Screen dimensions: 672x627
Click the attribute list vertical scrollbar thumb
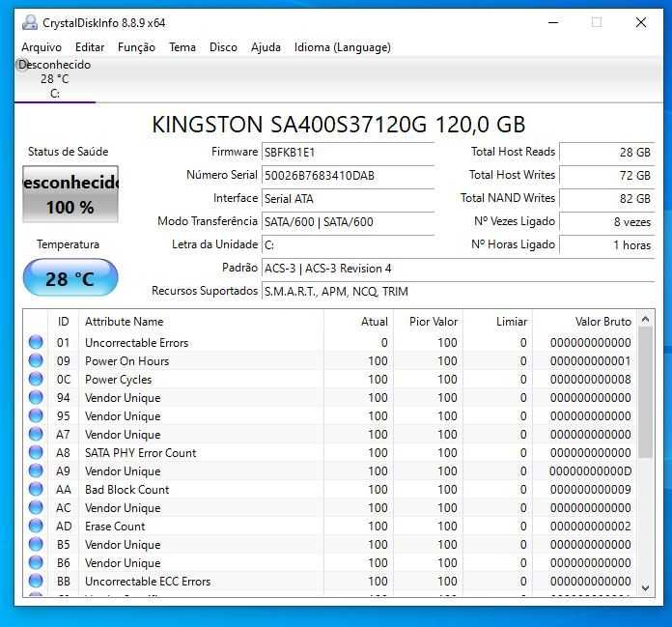click(x=645, y=392)
